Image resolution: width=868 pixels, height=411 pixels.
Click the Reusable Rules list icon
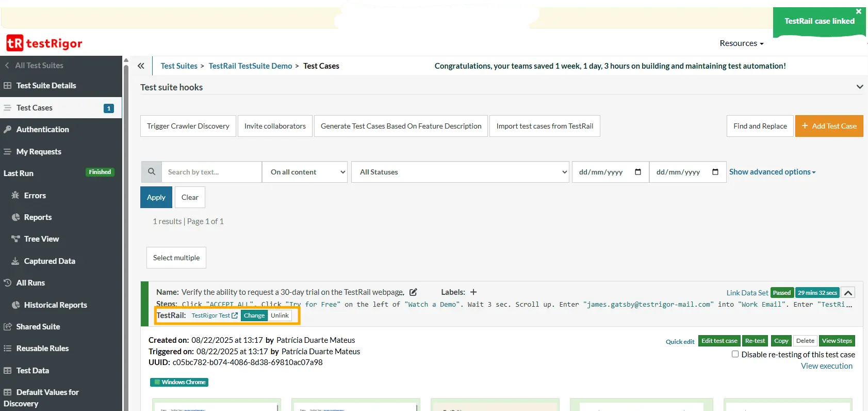pos(7,349)
